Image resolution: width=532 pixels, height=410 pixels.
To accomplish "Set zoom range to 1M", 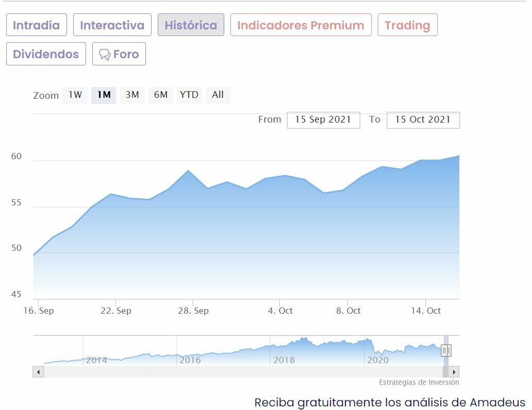I will click(x=104, y=95).
